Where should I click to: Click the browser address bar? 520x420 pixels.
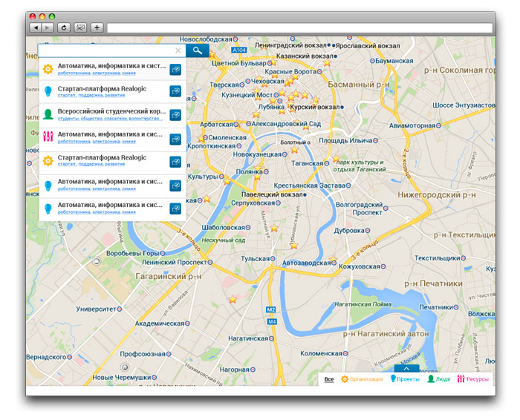pyautogui.click(x=297, y=27)
